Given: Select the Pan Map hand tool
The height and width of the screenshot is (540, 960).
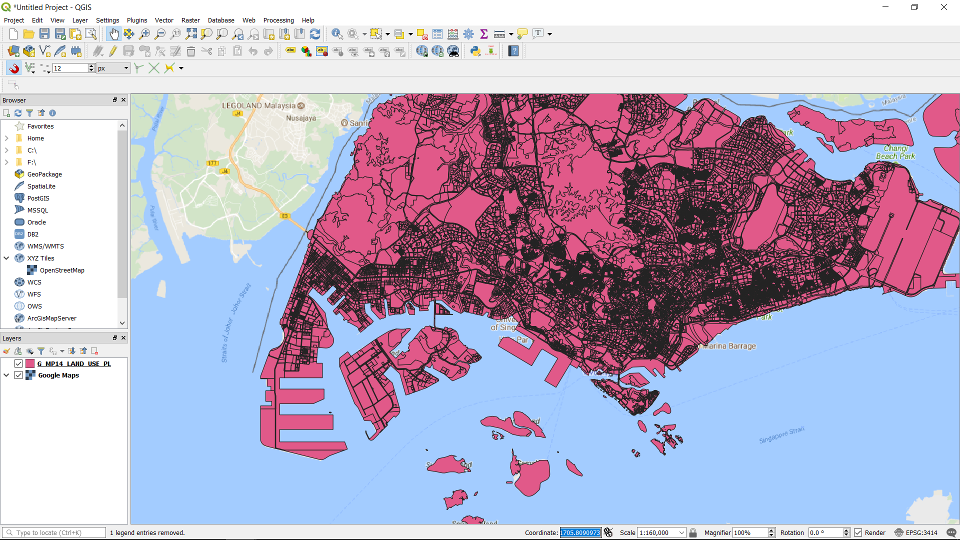Looking at the screenshot, I should click(113, 34).
